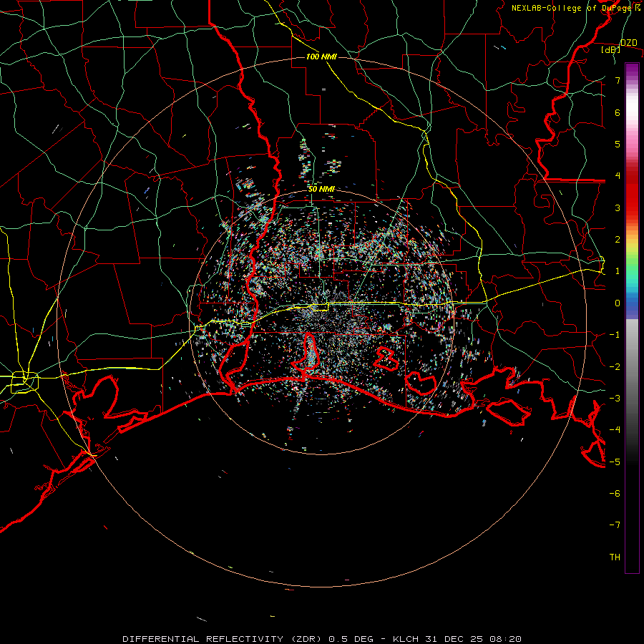The height and width of the screenshot is (644, 644).
Task: Click the -7 value on the color scale
Action: click(x=615, y=525)
